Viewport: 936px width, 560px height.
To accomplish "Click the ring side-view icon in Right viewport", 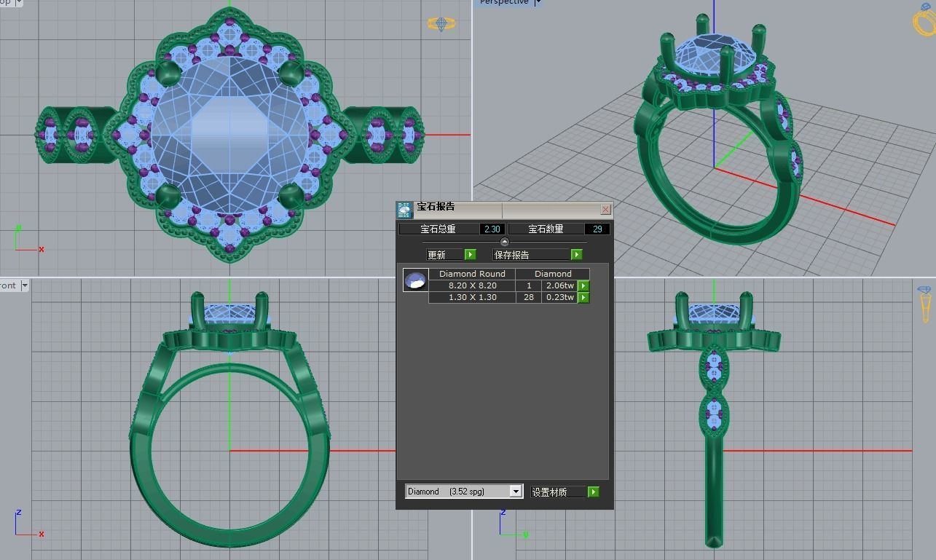I will (924, 304).
